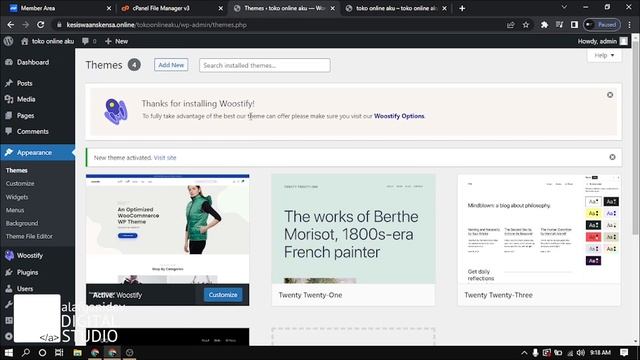Open a new browser tab
The image size is (640, 360).
point(462,8)
